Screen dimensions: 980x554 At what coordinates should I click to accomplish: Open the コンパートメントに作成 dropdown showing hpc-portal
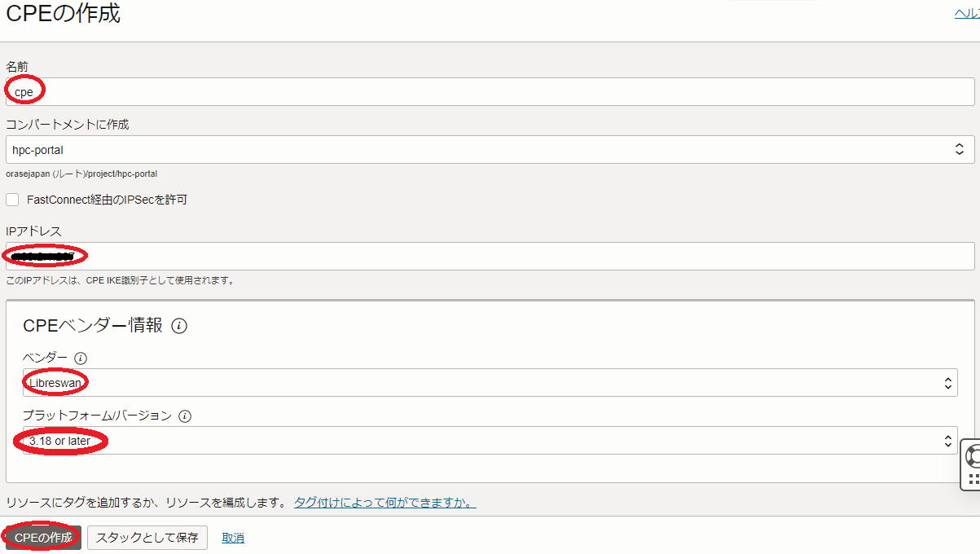coord(490,150)
